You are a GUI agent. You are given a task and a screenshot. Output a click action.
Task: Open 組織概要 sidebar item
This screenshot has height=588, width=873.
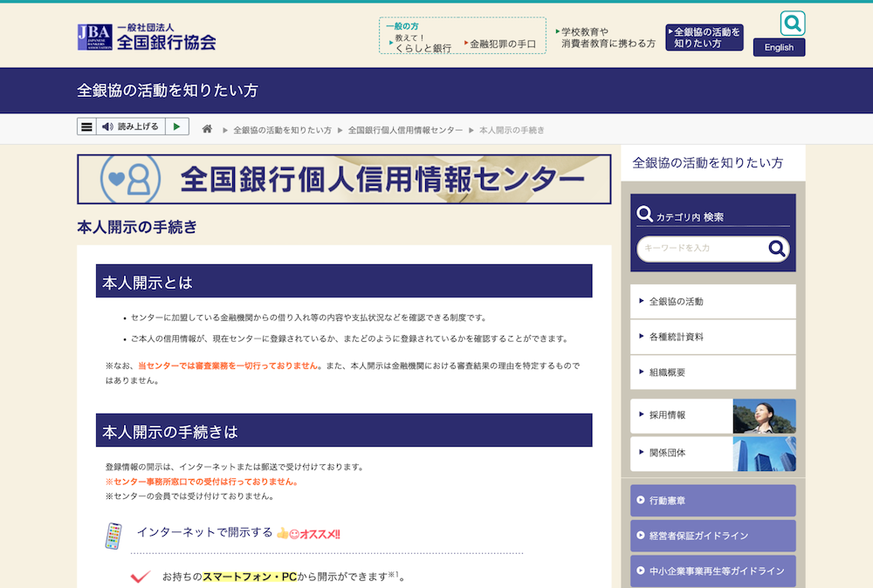pyautogui.click(x=712, y=373)
